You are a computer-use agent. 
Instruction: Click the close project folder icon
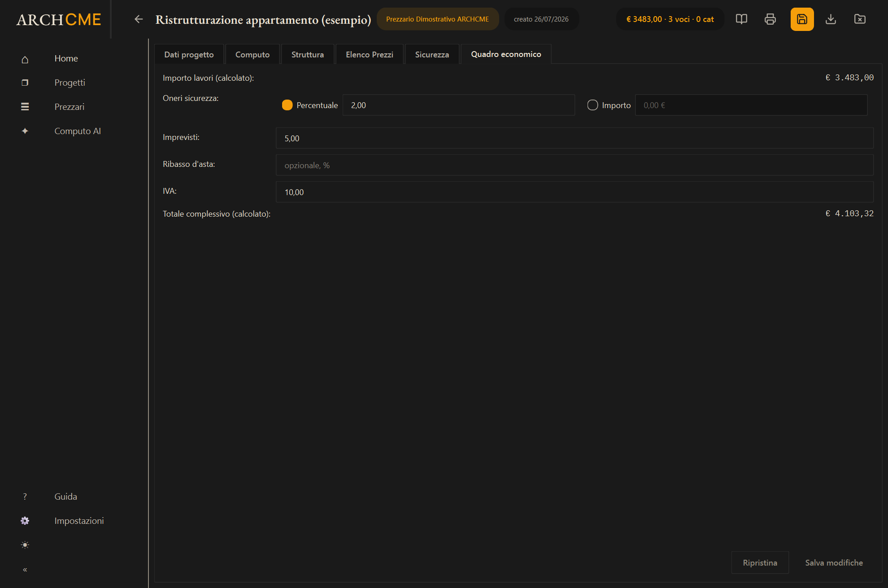860,19
